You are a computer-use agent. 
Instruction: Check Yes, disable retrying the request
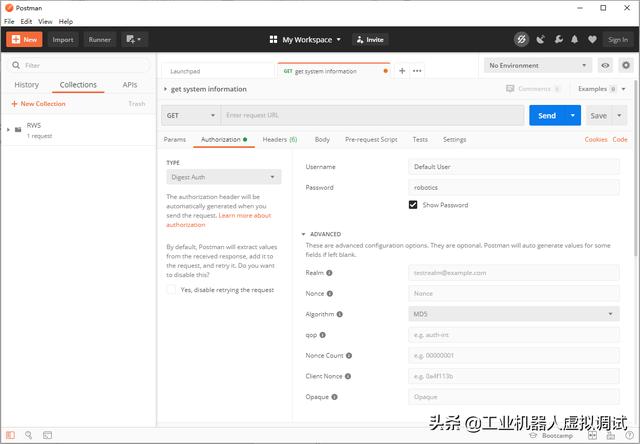(x=171, y=290)
